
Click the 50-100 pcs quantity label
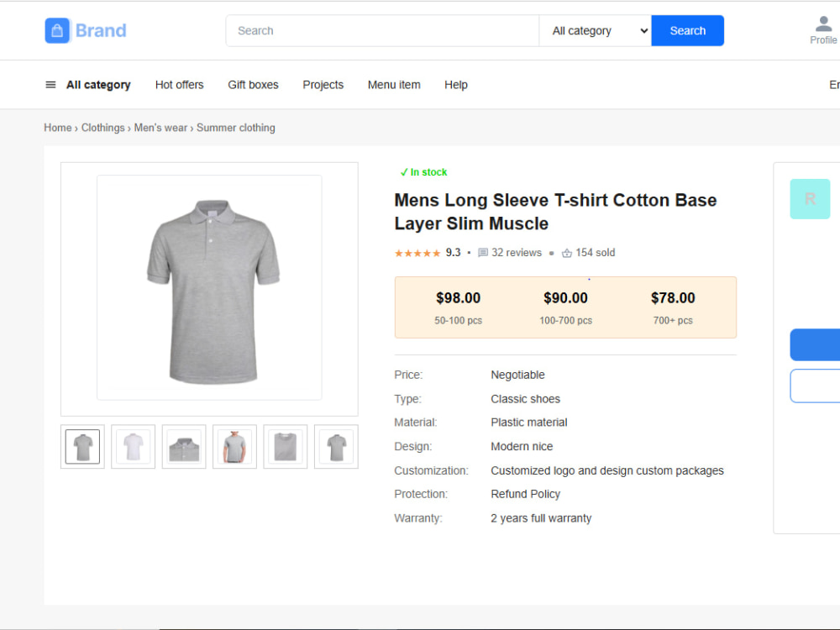click(x=458, y=320)
